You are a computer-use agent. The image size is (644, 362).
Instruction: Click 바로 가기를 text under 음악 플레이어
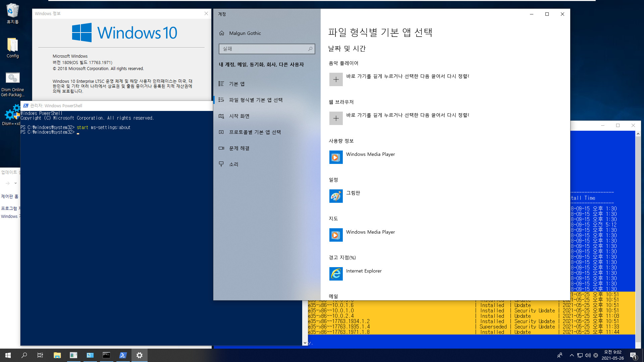pyautogui.click(x=408, y=76)
